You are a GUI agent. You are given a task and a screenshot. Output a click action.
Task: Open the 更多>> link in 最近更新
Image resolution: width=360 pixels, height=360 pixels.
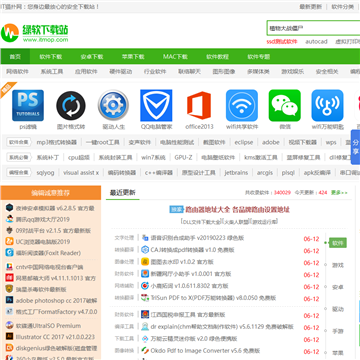(x=339, y=193)
